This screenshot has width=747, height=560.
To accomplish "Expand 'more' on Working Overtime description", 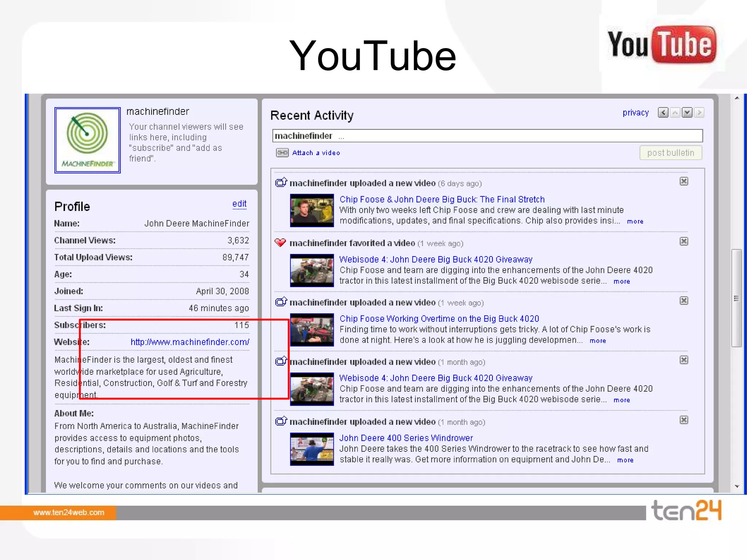I will (x=598, y=341).
